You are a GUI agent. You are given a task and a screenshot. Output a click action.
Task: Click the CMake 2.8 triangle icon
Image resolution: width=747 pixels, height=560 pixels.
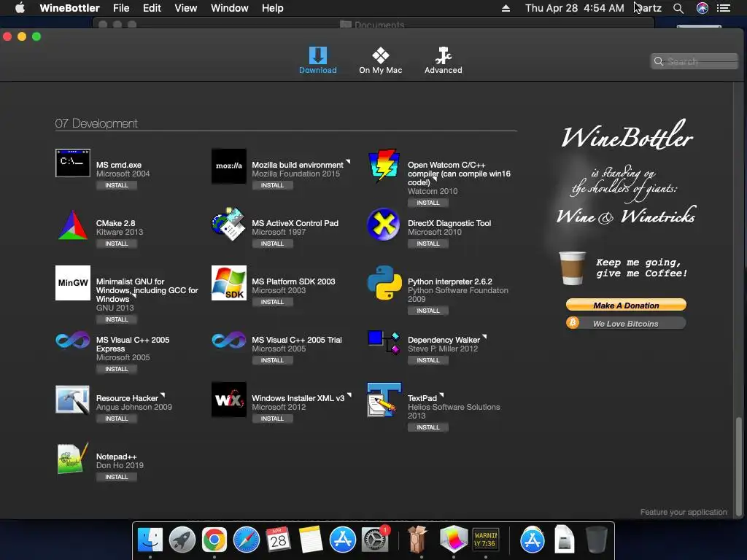coord(72,225)
